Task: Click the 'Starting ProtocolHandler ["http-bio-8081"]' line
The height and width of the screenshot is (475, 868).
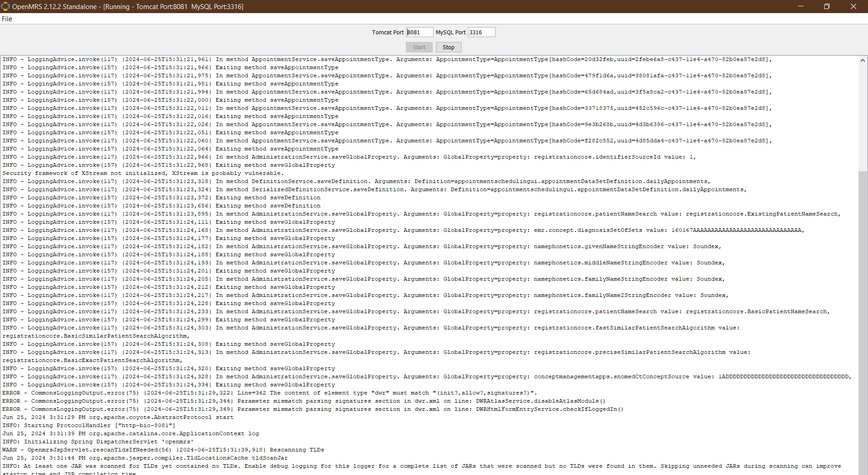Action: 89,426
